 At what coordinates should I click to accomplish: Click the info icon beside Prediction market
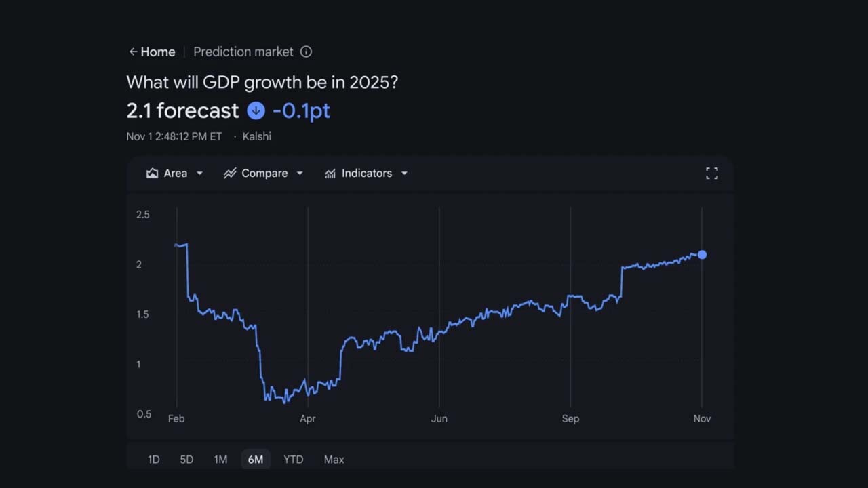click(306, 52)
